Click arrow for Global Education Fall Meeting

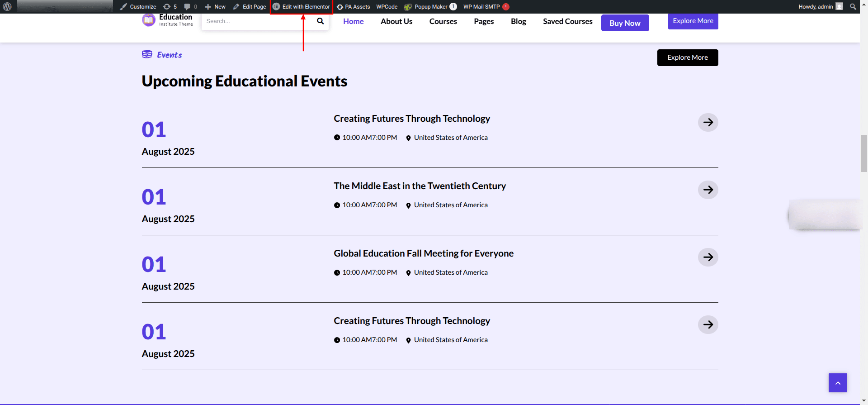click(x=708, y=257)
